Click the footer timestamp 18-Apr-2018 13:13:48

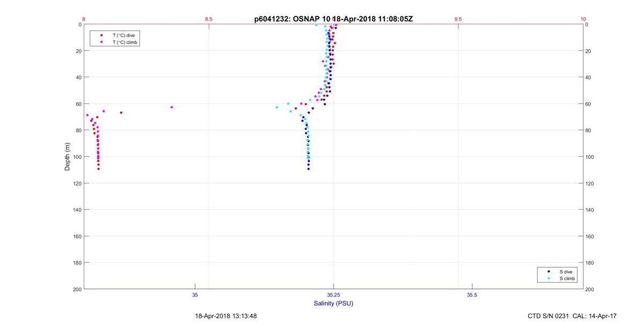coord(225,316)
